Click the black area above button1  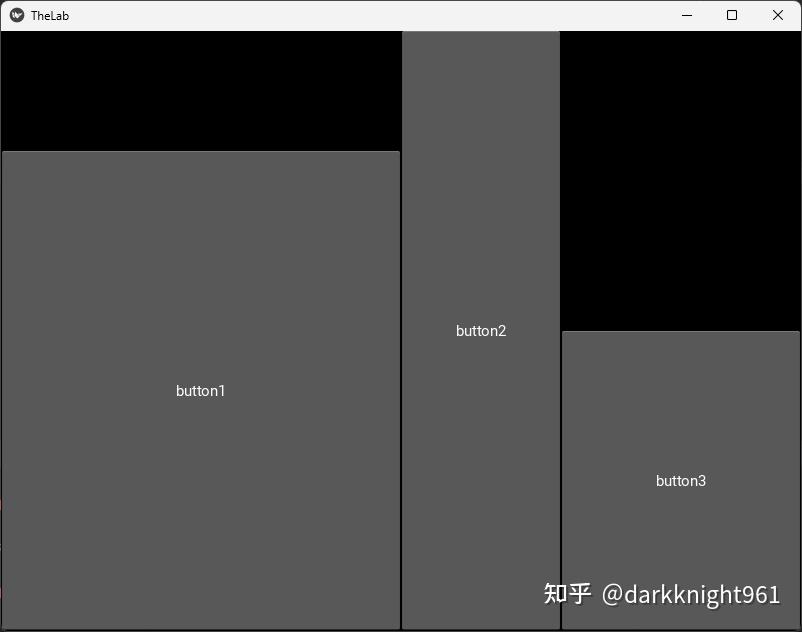pyautogui.click(x=200, y=90)
